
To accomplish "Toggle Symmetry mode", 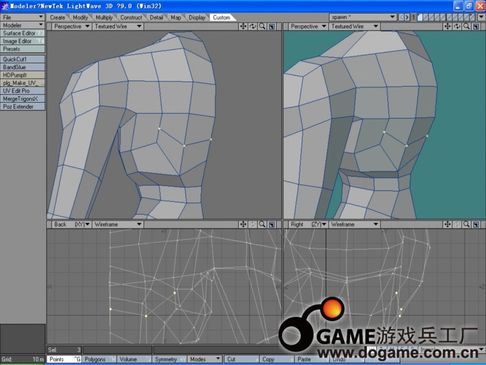I will click(x=169, y=359).
